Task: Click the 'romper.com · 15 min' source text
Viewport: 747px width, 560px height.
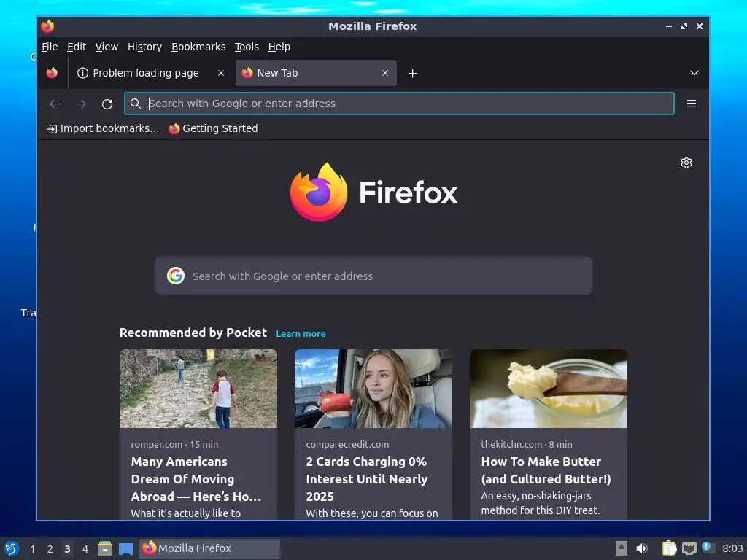Action: 174,444
